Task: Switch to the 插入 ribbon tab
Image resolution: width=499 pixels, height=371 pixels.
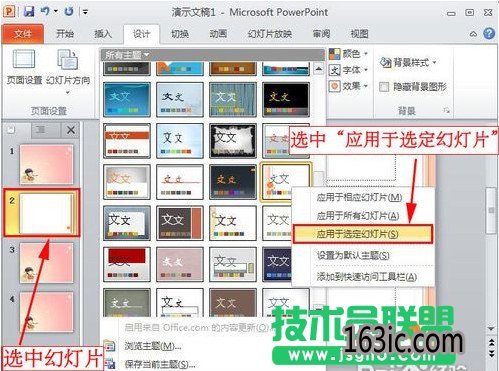Action: click(103, 34)
